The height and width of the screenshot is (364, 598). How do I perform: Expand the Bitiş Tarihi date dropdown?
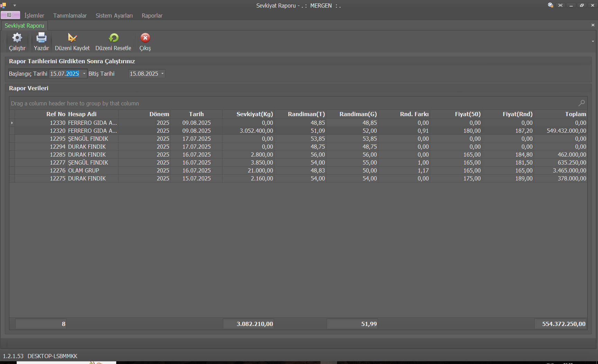point(162,74)
